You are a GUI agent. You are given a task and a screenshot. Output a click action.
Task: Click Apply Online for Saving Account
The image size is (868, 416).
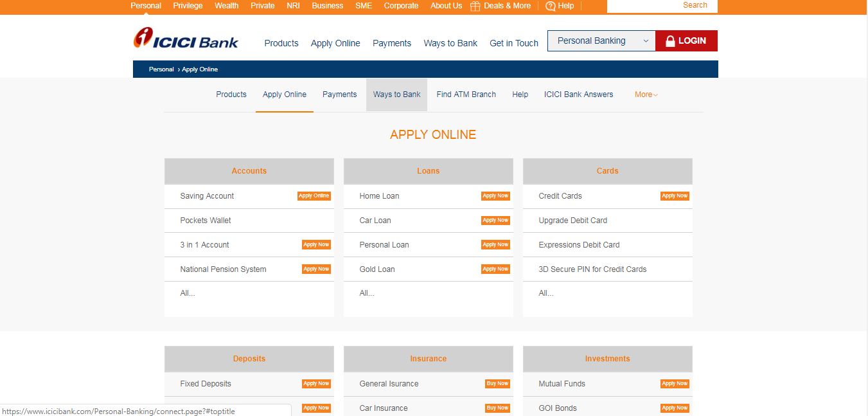[314, 196]
